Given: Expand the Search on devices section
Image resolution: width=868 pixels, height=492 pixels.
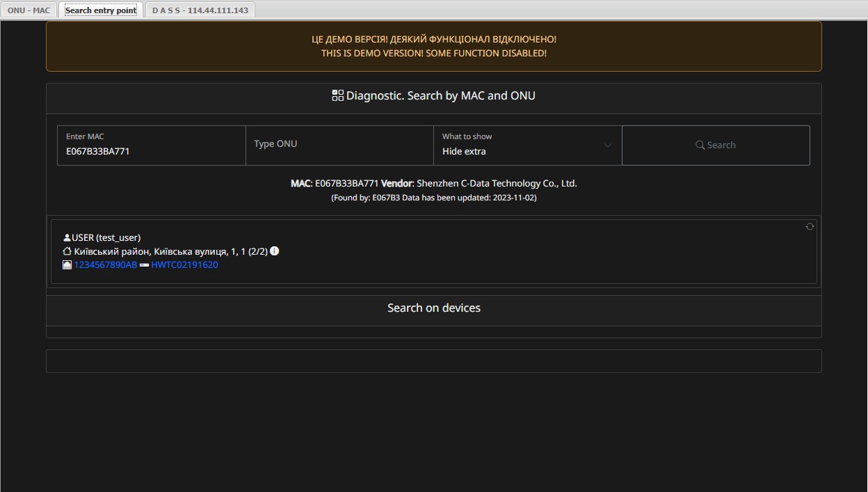Looking at the screenshot, I should 433,308.
